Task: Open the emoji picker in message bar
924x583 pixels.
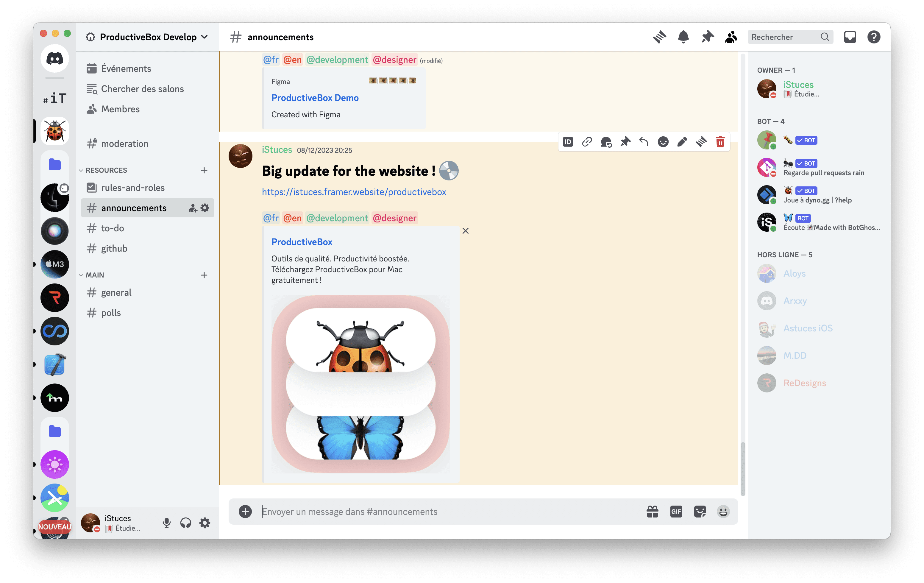Action: click(723, 512)
